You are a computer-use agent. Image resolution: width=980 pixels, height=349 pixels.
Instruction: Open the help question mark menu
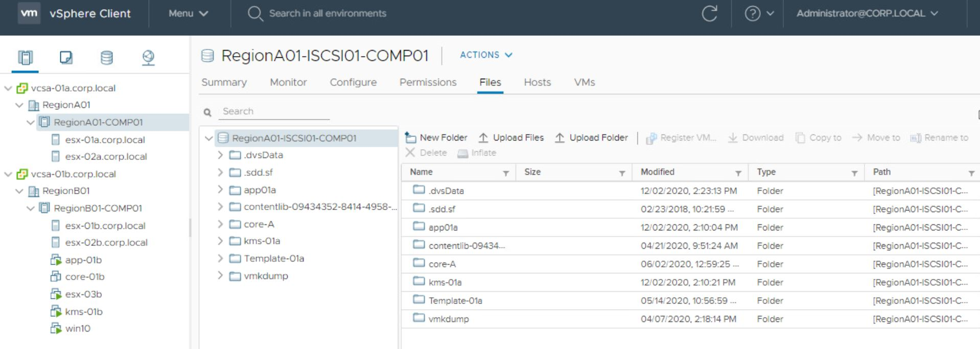click(758, 13)
